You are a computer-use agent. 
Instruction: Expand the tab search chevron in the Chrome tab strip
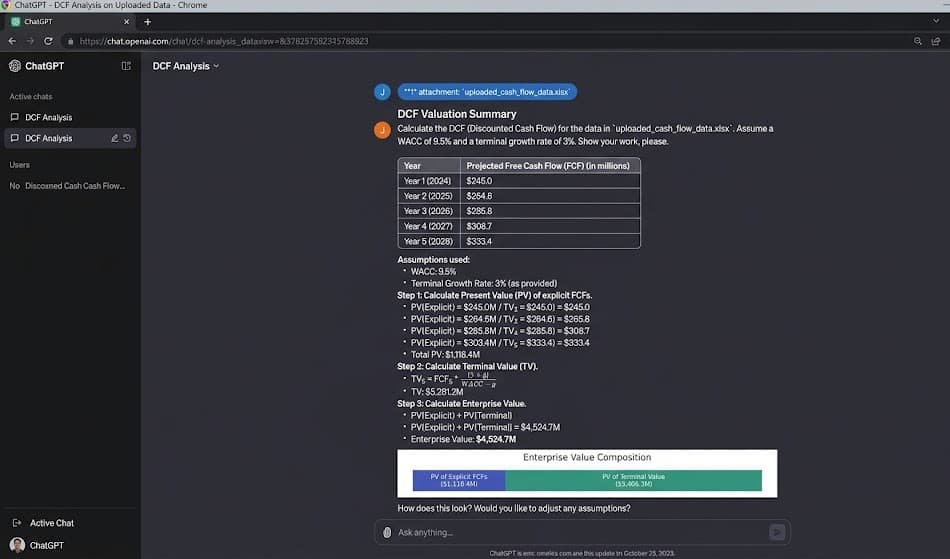[936, 21]
